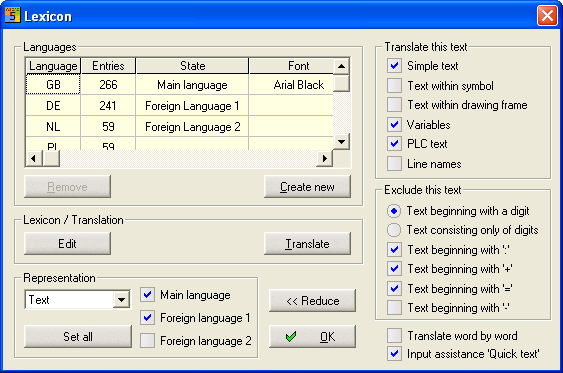This screenshot has height=373, width=563.
Task: Click the languages table scroll right arrow
Action: tap(325, 158)
